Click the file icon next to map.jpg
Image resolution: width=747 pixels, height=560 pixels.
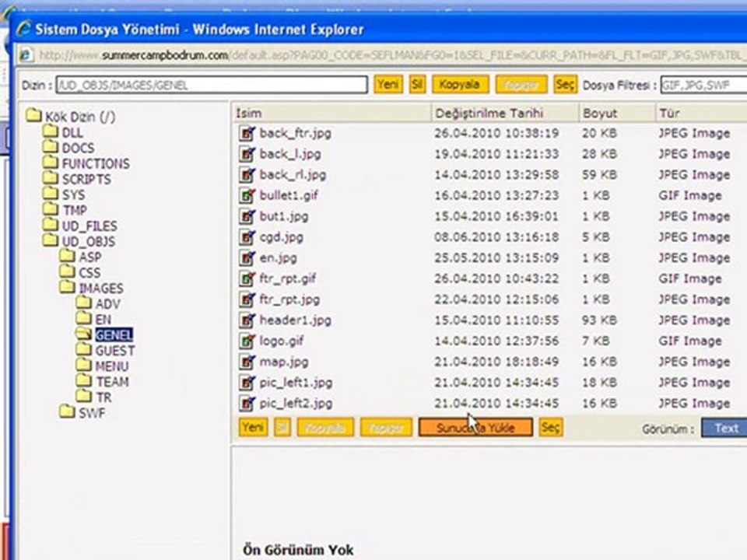(x=247, y=362)
